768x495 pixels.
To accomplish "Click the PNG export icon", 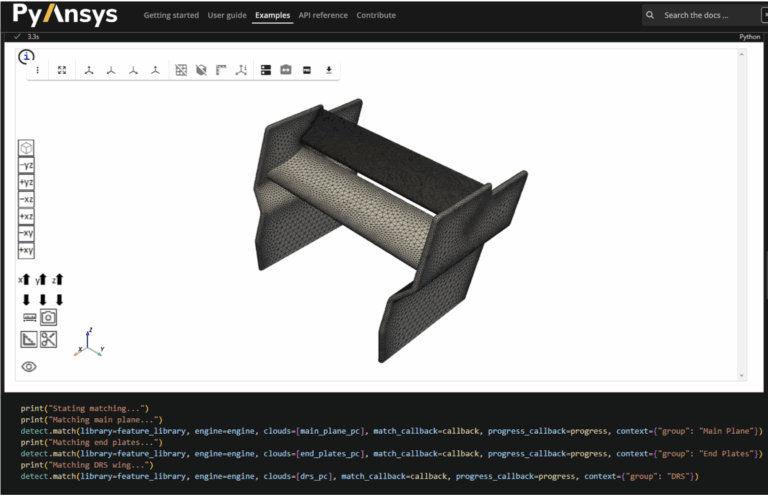I will click(307, 70).
